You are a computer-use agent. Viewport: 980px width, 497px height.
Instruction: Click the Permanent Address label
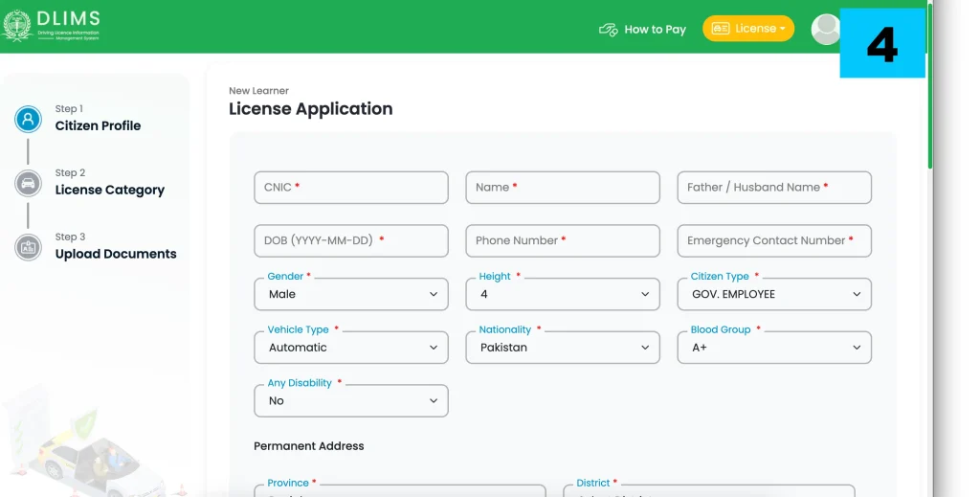click(x=309, y=445)
